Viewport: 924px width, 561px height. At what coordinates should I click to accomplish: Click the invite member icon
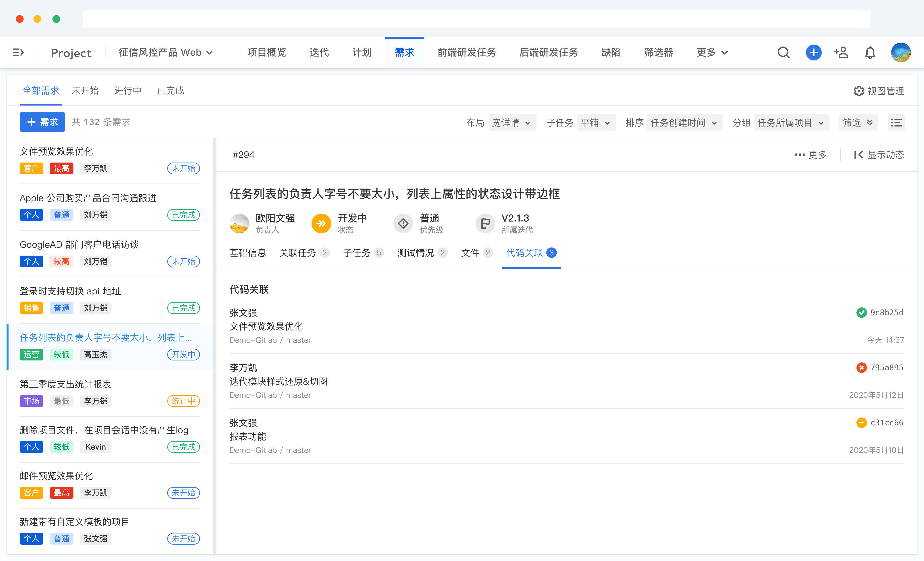[841, 52]
